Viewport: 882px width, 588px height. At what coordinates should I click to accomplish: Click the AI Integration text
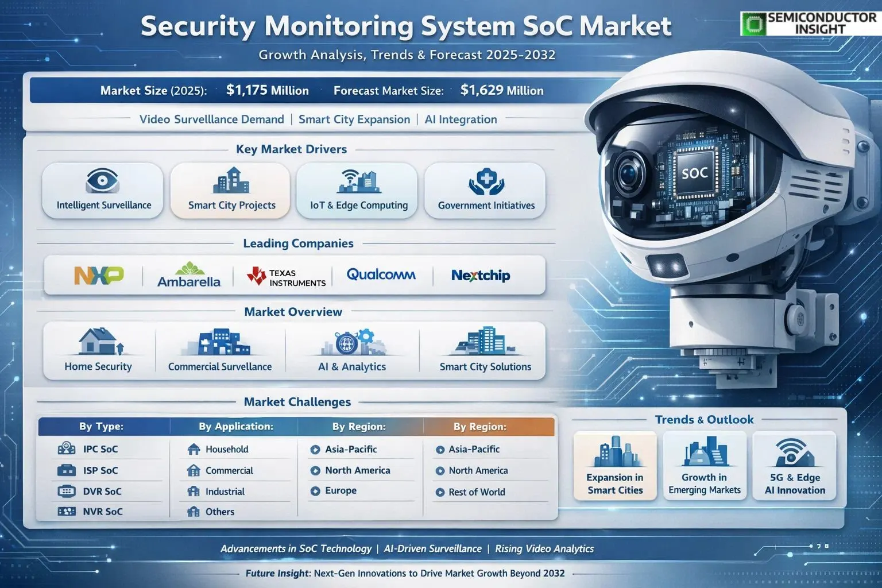tap(461, 119)
